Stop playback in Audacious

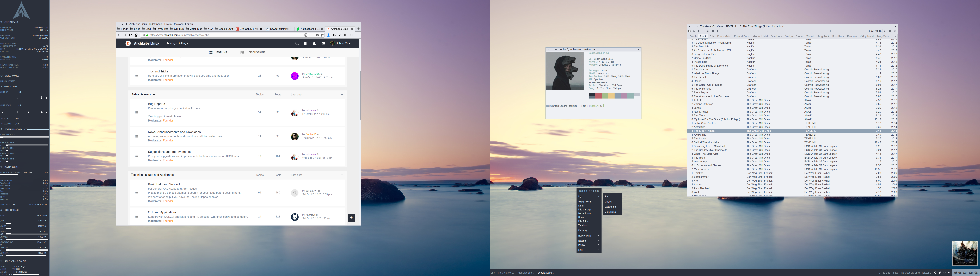(x=718, y=31)
